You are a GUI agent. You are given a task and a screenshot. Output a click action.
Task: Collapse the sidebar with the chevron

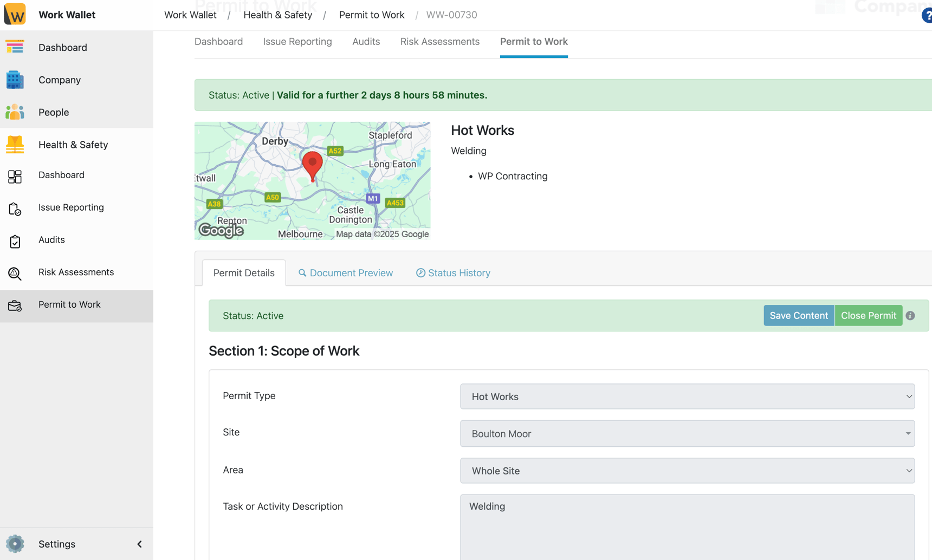tap(139, 544)
